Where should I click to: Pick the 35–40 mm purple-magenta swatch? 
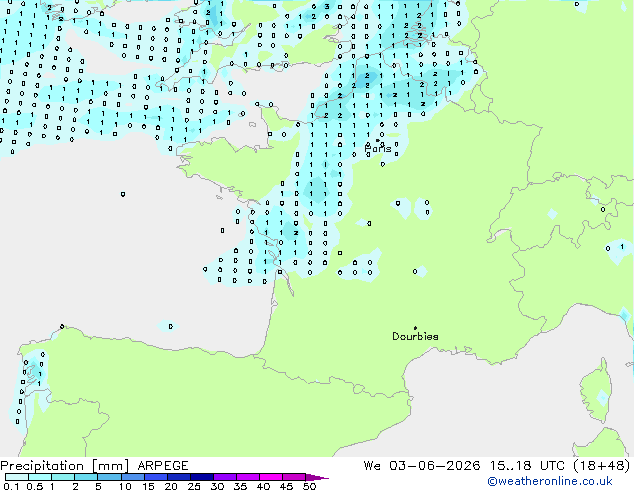[x=247, y=477]
